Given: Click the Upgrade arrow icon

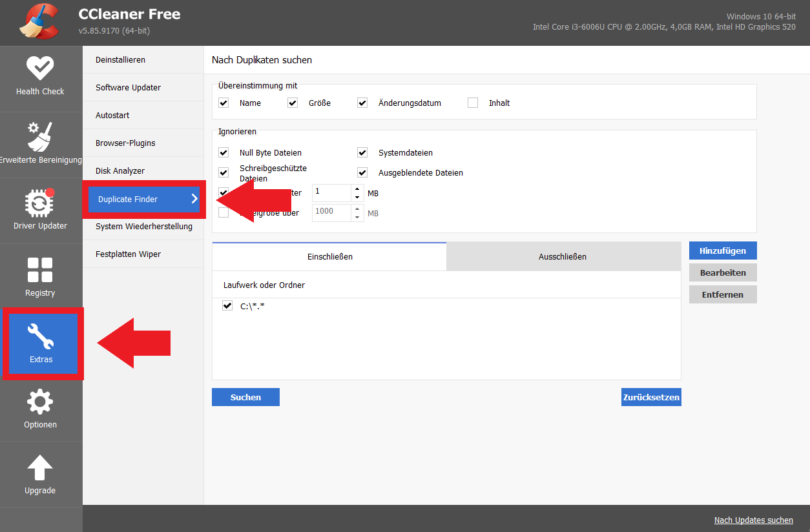Looking at the screenshot, I should pos(40,468).
